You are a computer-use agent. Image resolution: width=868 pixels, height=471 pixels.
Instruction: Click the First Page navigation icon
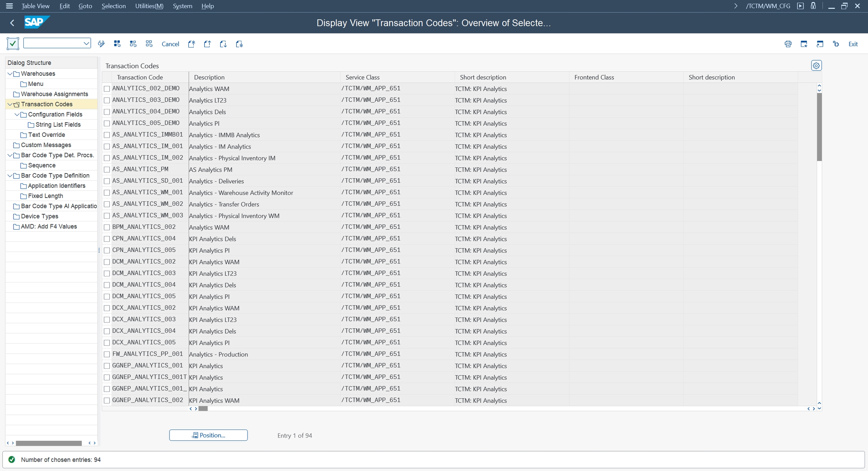191,44
